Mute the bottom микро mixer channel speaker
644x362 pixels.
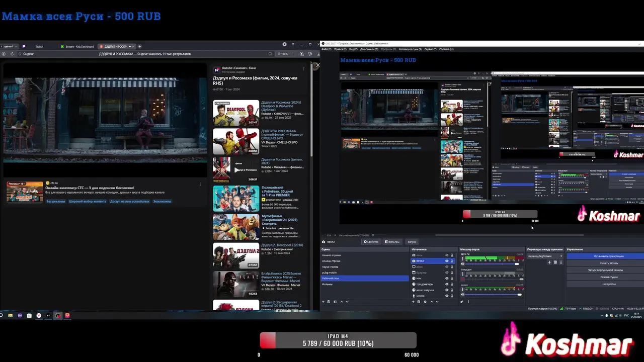click(x=462, y=294)
